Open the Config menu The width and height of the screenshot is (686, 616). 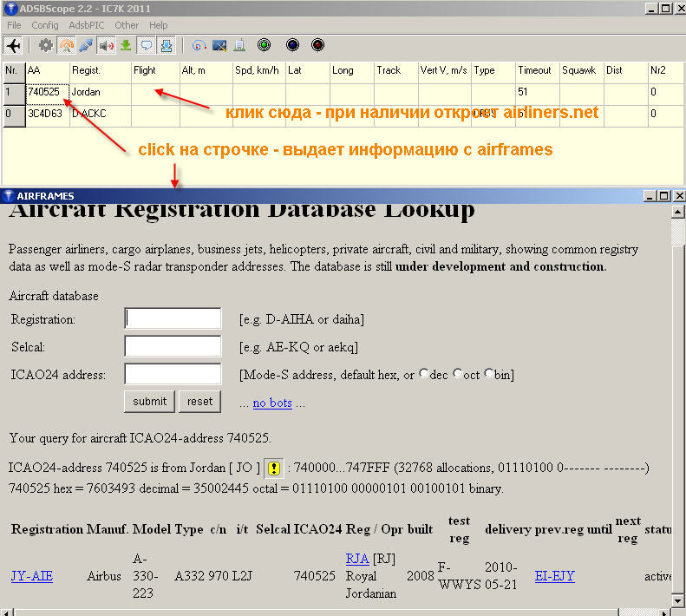tap(44, 25)
